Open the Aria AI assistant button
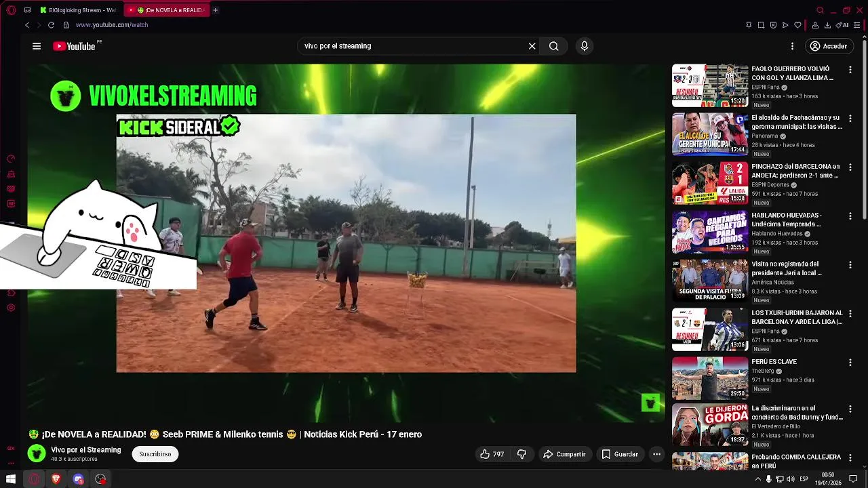Image resolution: width=868 pixels, height=488 pixels. click(x=843, y=25)
